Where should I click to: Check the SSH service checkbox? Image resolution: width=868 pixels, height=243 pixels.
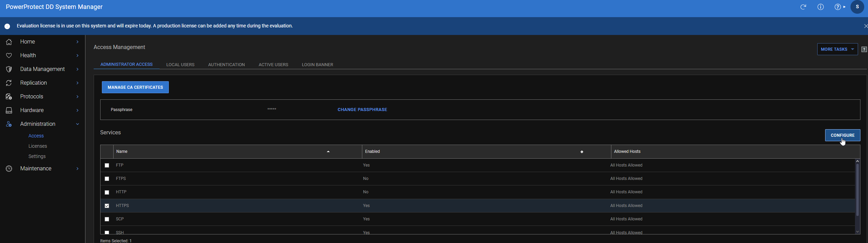point(107,232)
